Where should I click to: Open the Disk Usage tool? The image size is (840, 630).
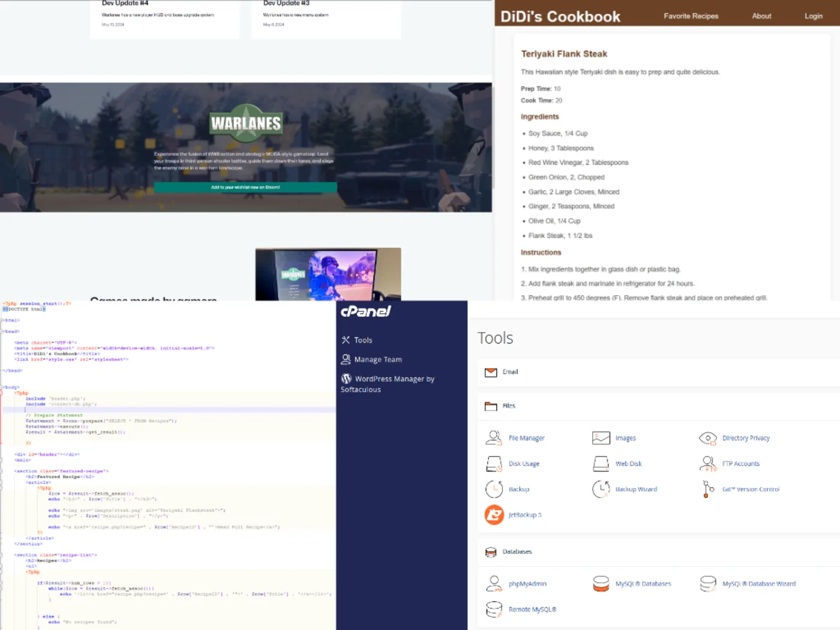coord(524,464)
